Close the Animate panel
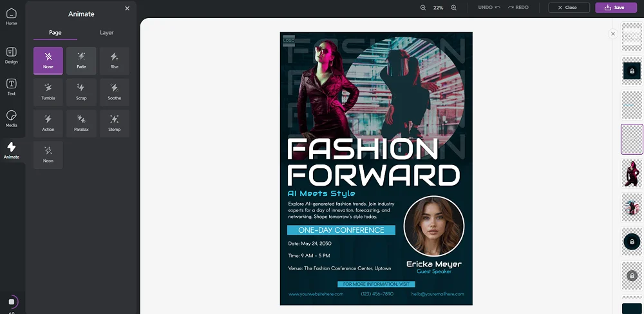This screenshot has width=644, height=314. click(x=127, y=8)
